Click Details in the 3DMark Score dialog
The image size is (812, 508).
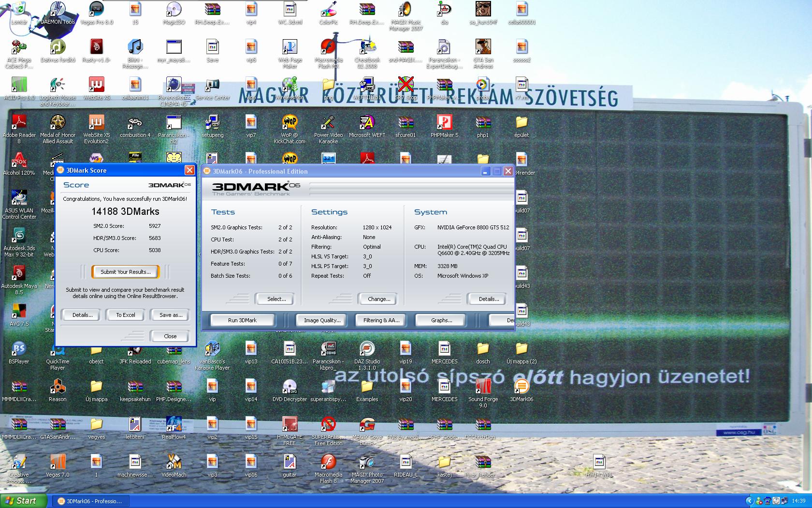(82, 315)
